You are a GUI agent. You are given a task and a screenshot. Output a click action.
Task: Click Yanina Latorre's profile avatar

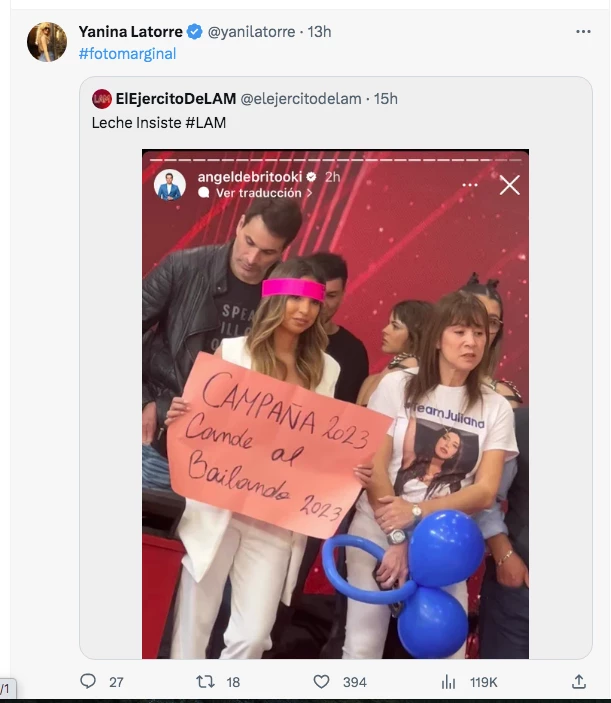click(x=47, y=42)
